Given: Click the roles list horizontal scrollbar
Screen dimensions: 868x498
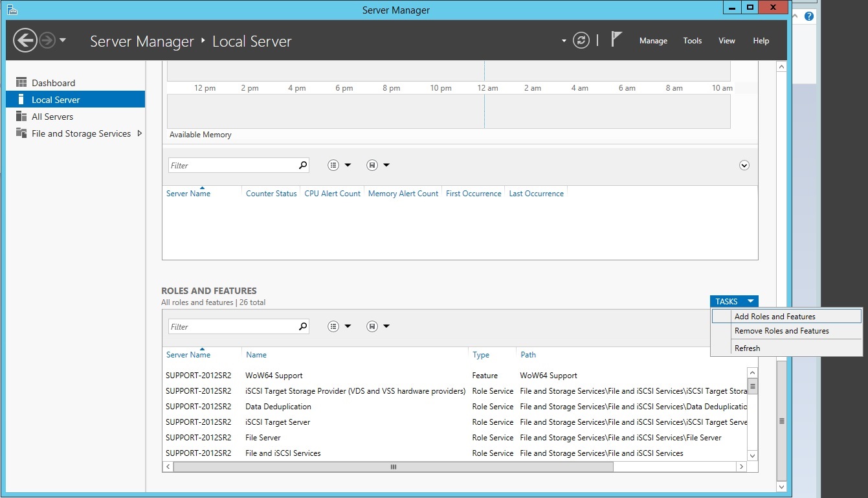Looking at the screenshot, I should coord(392,467).
